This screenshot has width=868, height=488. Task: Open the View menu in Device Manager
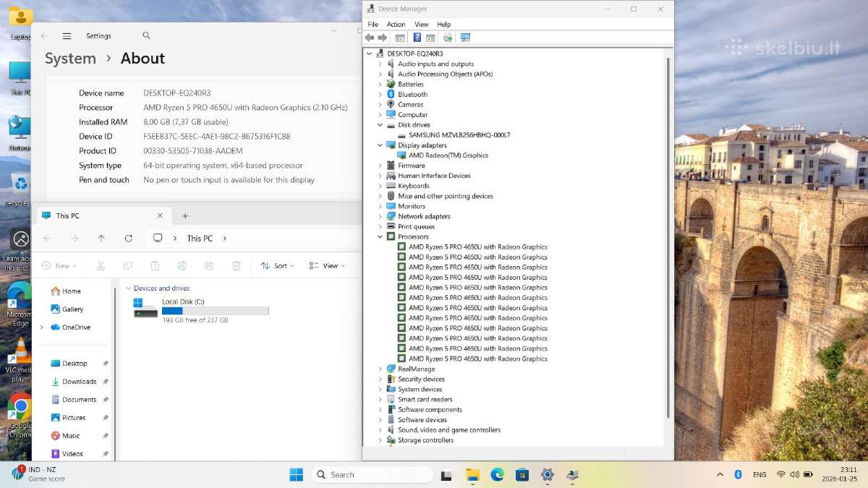(x=421, y=25)
